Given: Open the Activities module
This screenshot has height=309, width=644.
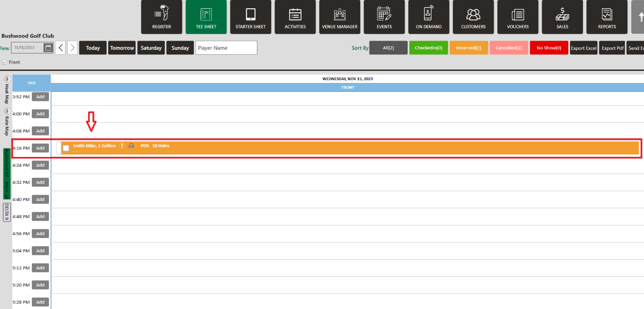Looking at the screenshot, I should pos(295,17).
